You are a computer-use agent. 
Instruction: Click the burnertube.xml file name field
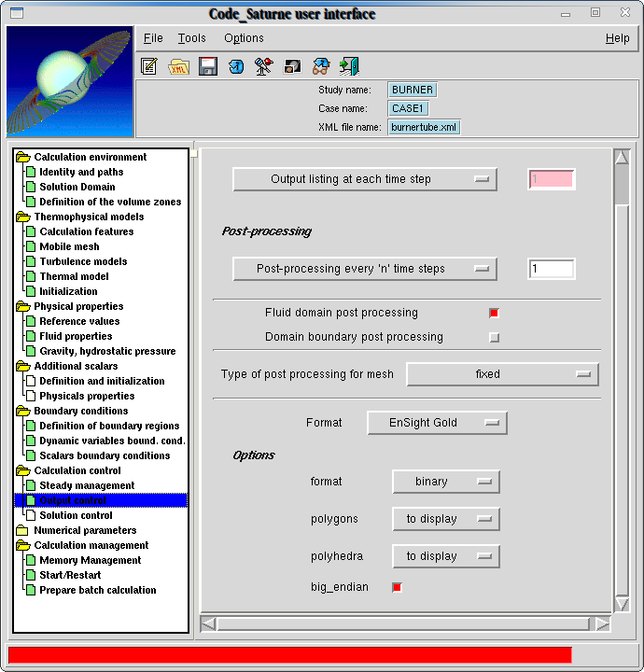coord(424,127)
